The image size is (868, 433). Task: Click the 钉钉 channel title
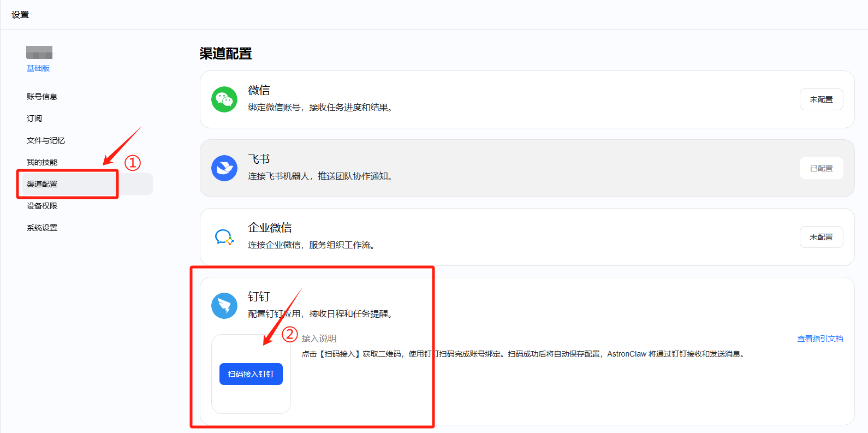coord(259,296)
